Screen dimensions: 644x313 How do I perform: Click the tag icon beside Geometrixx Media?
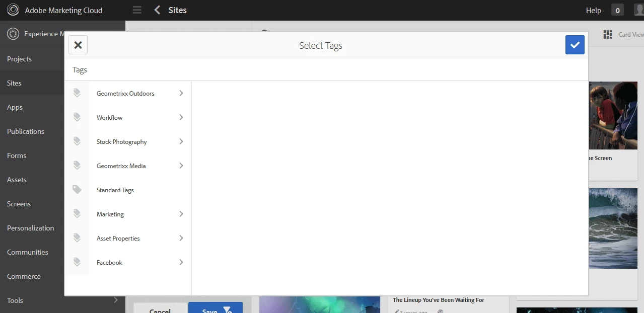pos(77,166)
